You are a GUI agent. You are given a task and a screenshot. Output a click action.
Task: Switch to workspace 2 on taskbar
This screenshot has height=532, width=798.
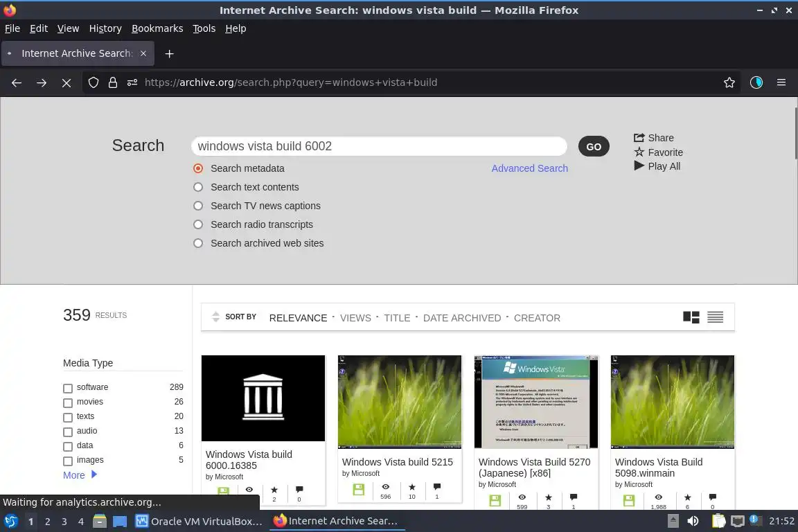[x=47, y=522]
